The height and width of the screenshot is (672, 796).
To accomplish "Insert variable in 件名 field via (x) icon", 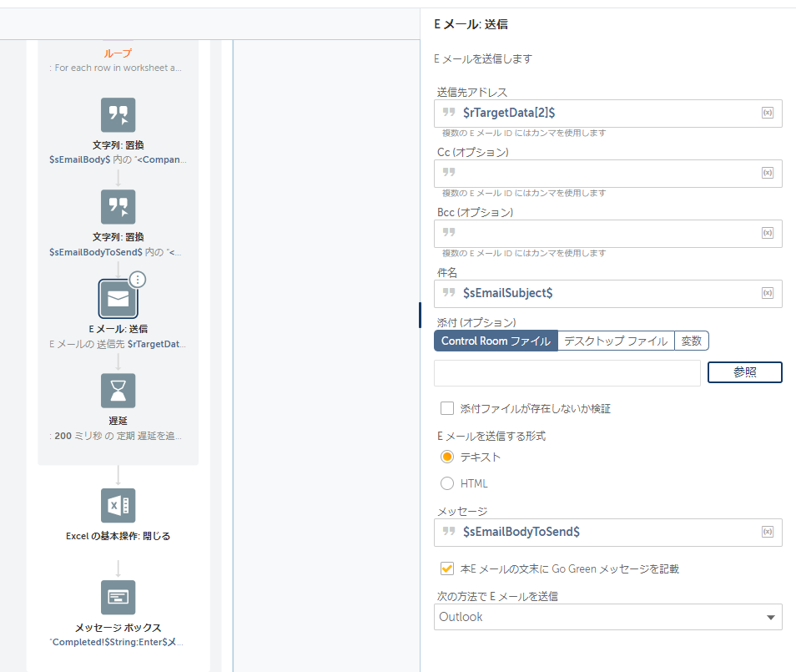I will pyautogui.click(x=768, y=292).
